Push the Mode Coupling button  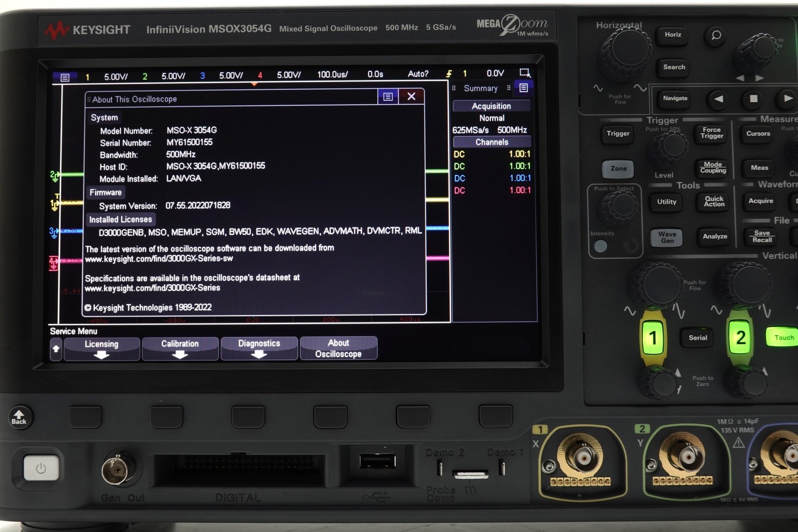(x=713, y=168)
